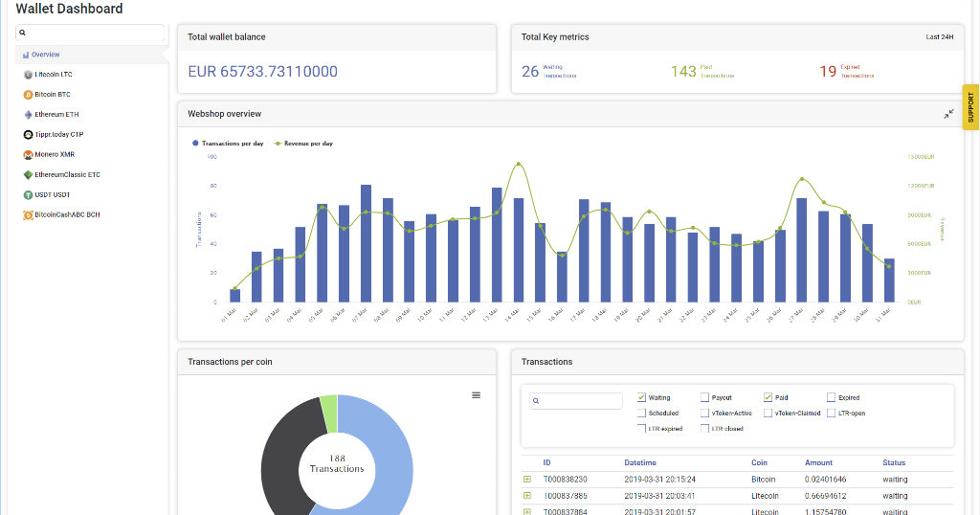Expand transaction T000838230 row
980x515 pixels.
point(526,479)
